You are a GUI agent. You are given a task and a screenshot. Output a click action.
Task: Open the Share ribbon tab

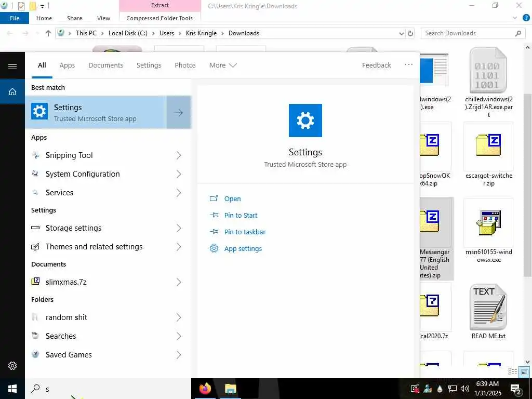74,18
